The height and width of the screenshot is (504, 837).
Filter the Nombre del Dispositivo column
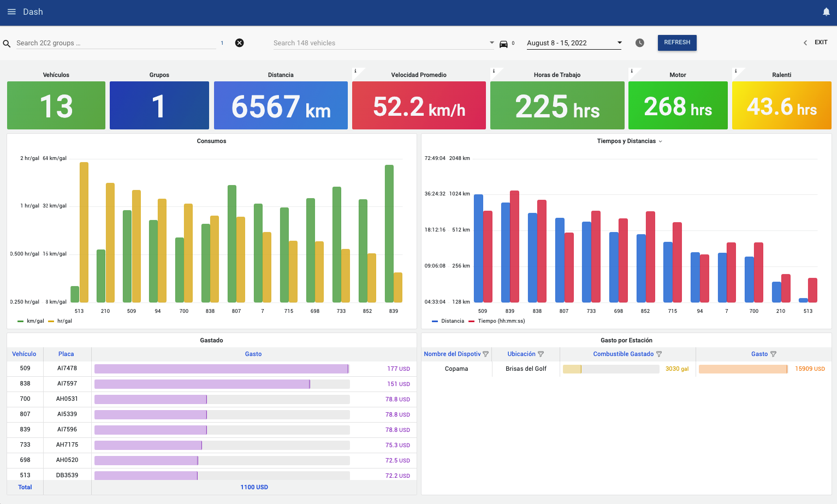[x=486, y=354]
